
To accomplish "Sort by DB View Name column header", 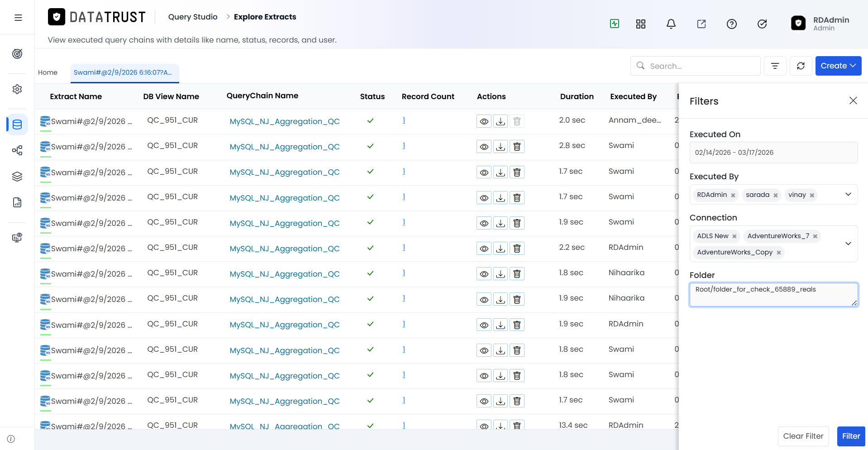I will (x=171, y=96).
